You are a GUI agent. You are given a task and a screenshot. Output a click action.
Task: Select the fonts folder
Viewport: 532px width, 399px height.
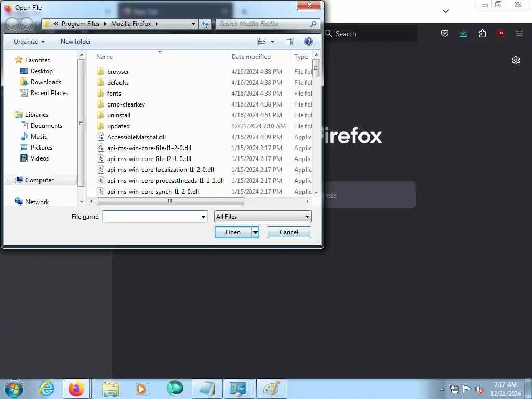(114, 94)
